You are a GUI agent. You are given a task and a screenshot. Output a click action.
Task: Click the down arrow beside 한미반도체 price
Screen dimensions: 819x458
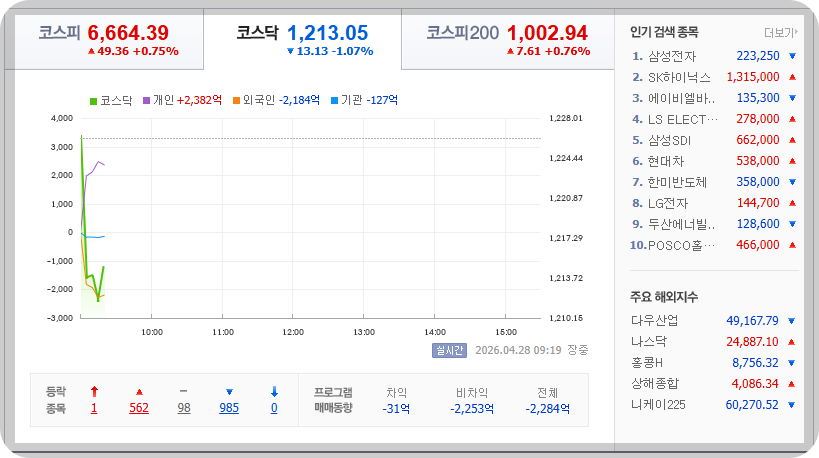[792, 182]
